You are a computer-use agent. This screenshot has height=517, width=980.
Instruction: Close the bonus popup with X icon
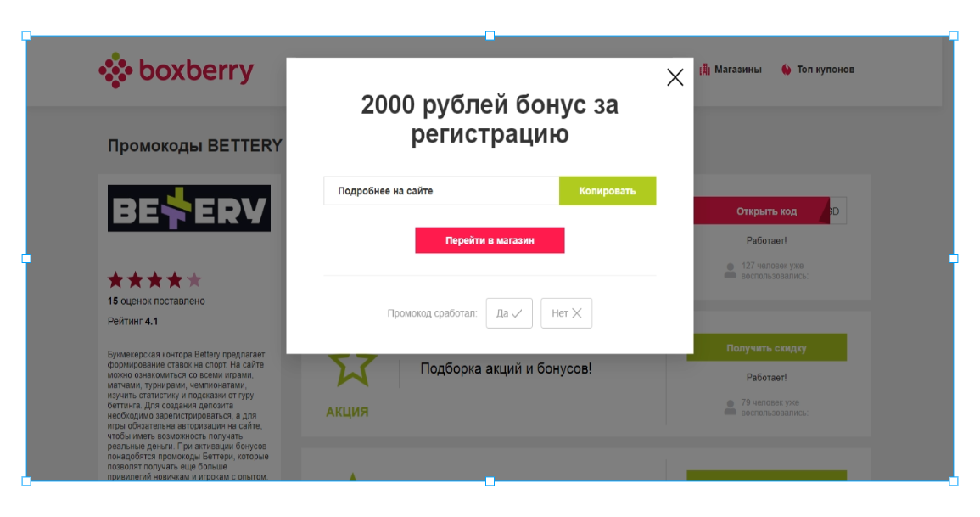click(675, 77)
